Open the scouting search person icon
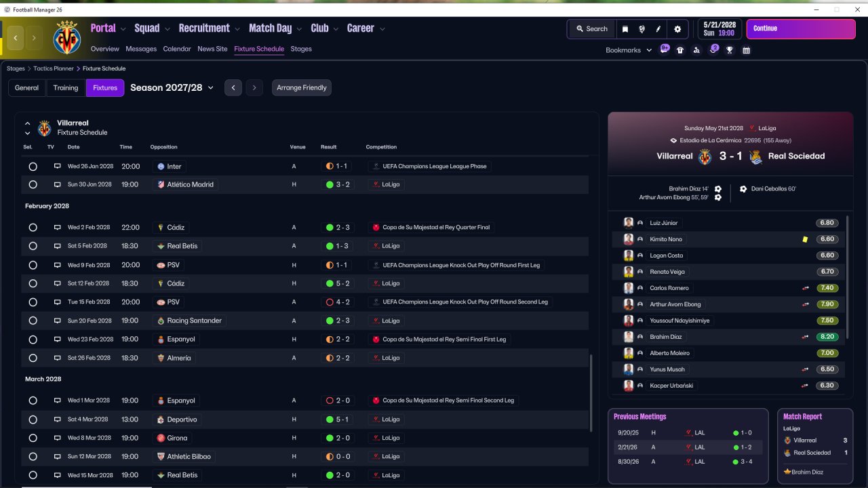This screenshot has height=488, width=868. pos(696,50)
